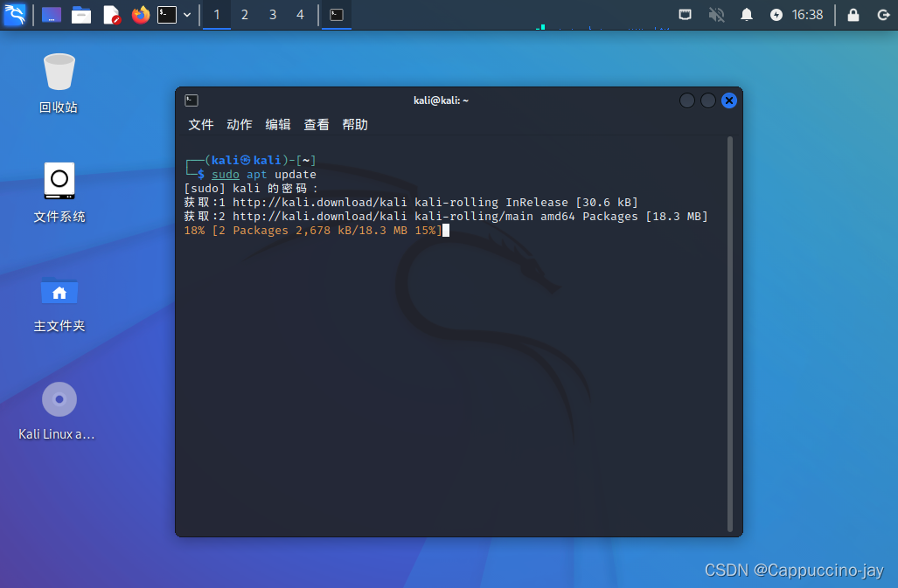Screen dimensions: 898x588
Task: Toggle the muted volume tray icon
Action: point(716,14)
